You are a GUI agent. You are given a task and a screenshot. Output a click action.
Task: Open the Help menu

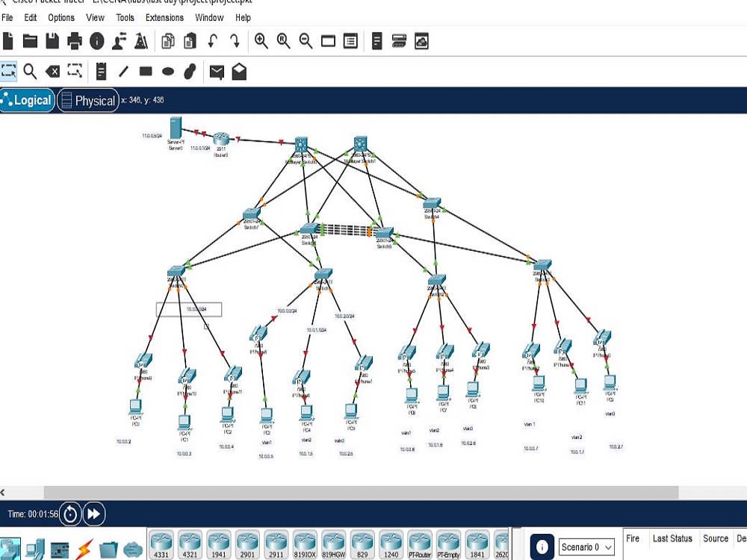[243, 18]
